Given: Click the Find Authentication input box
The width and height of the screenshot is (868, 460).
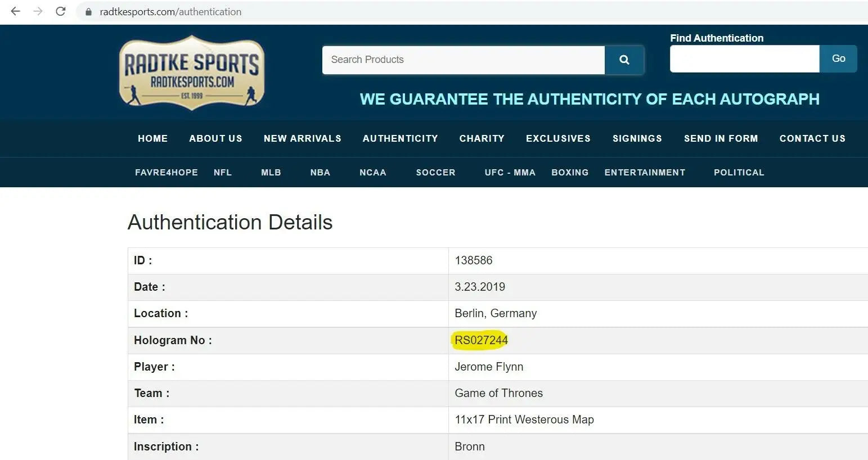Looking at the screenshot, I should 744,58.
